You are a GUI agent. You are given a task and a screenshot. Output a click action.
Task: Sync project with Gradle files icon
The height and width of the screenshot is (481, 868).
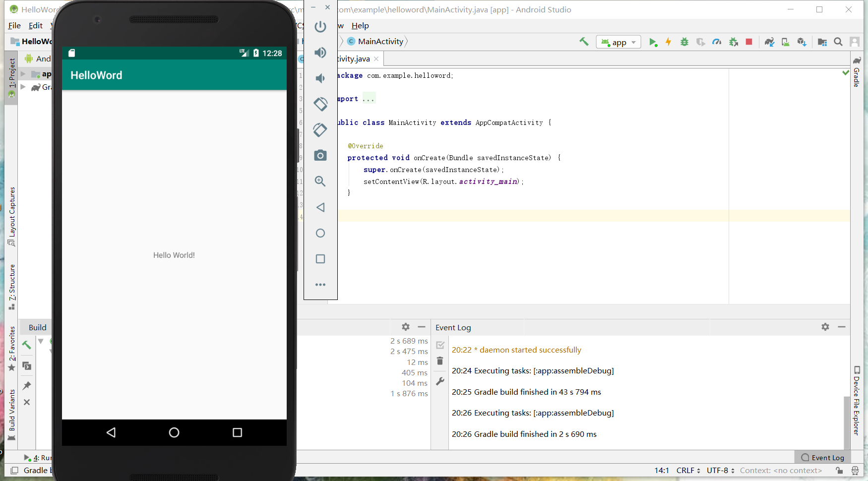click(769, 42)
